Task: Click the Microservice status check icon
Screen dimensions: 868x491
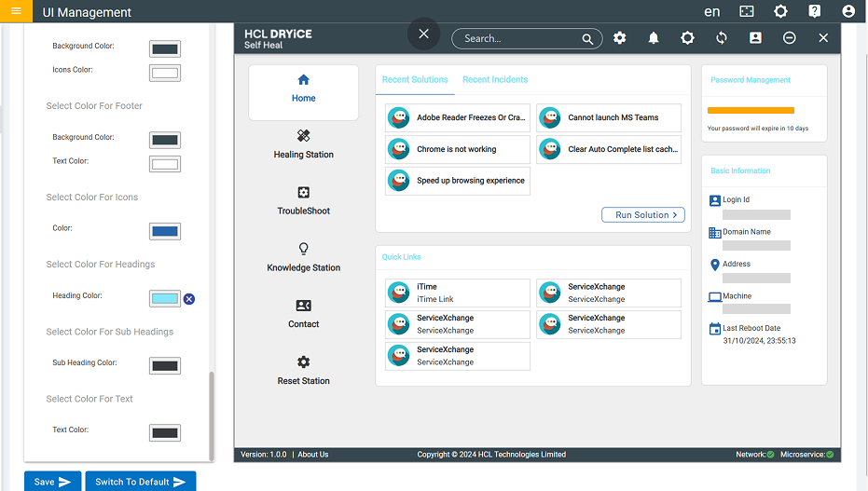Action: pyautogui.click(x=830, y=455)
